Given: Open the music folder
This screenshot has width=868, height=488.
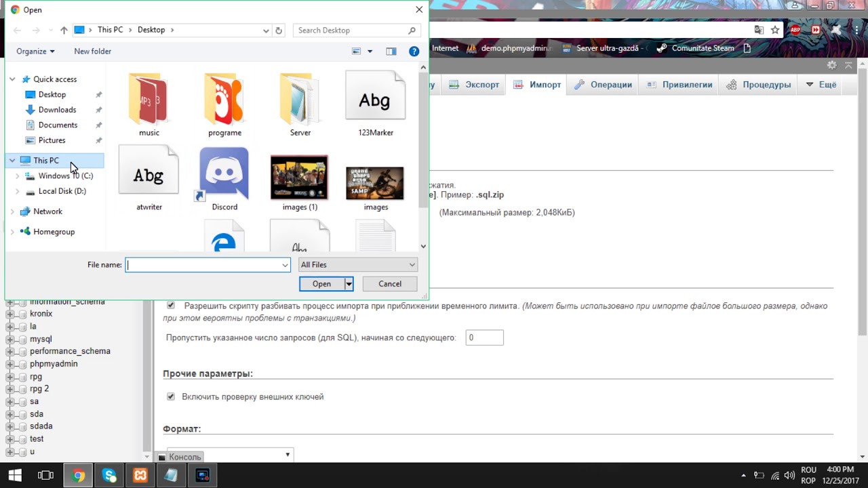Looking at the screenshot, I should 149,105.
